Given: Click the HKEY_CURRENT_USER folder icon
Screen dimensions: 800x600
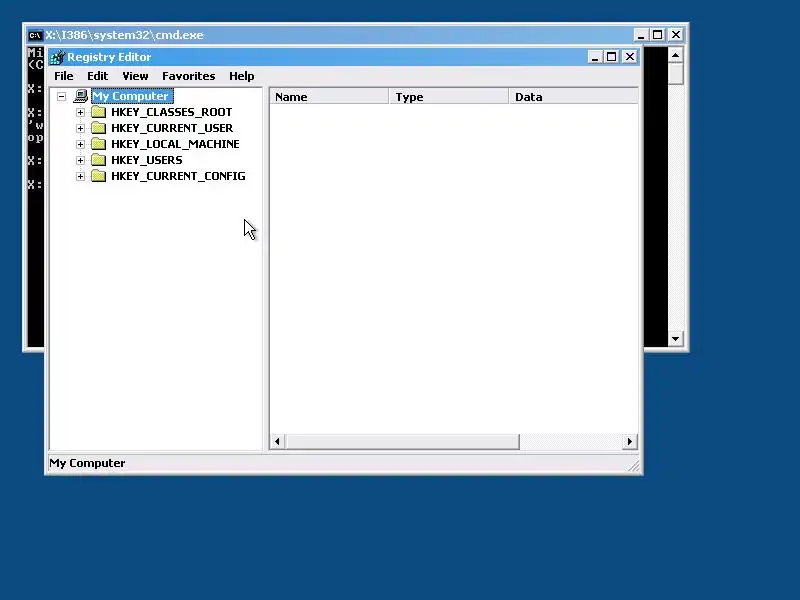Looking at the screenshot, I should pyautogui.click(x=98, y=128).
